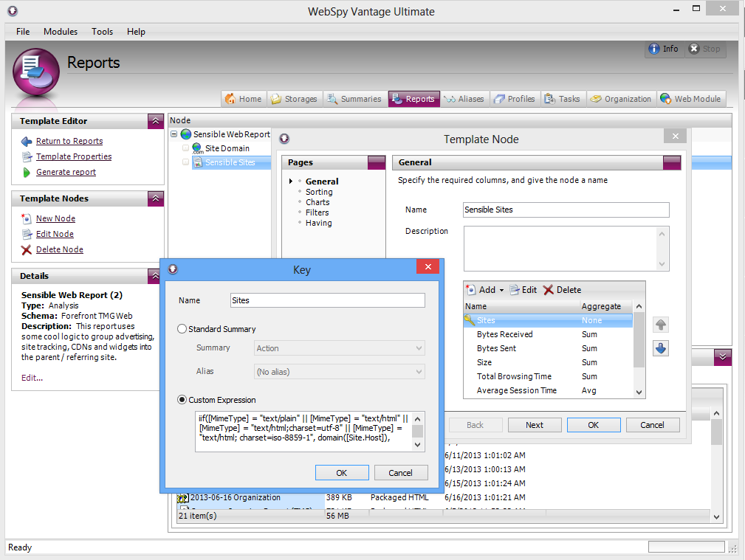Image resolution: width=745 pixels, height=560 pixels.
Task: Expand the collapsed panel with down chevron
Action: 723,357
